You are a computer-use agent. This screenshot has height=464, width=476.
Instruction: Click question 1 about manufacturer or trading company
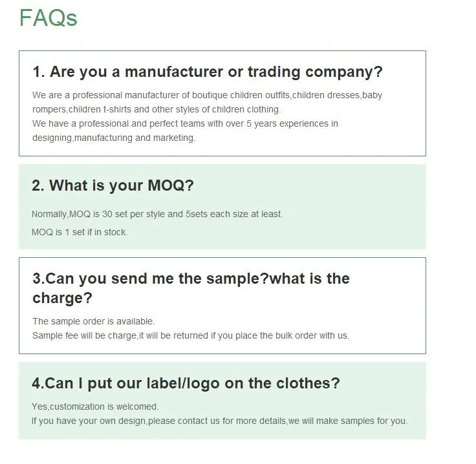(x=207, y=72)
